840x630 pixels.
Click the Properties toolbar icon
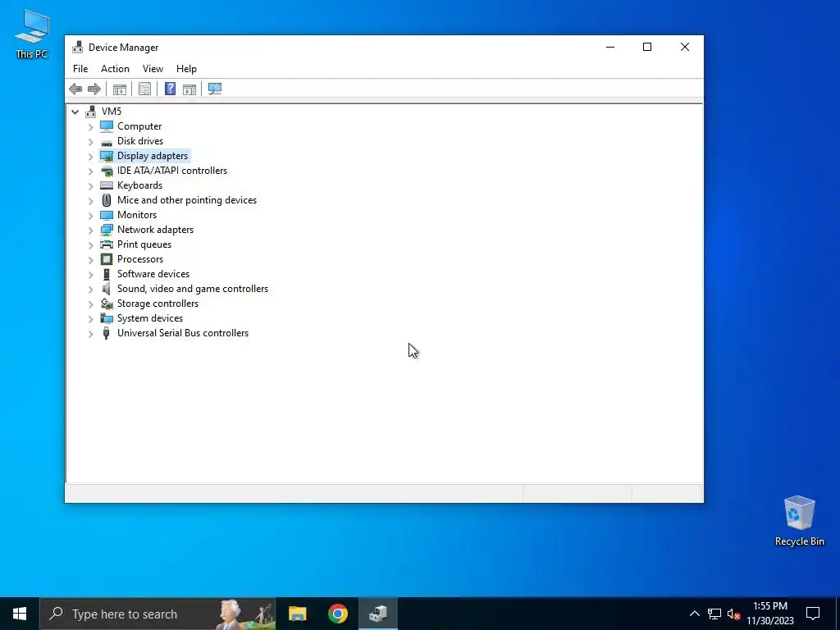pyautogui.click(x=144, y=89)
